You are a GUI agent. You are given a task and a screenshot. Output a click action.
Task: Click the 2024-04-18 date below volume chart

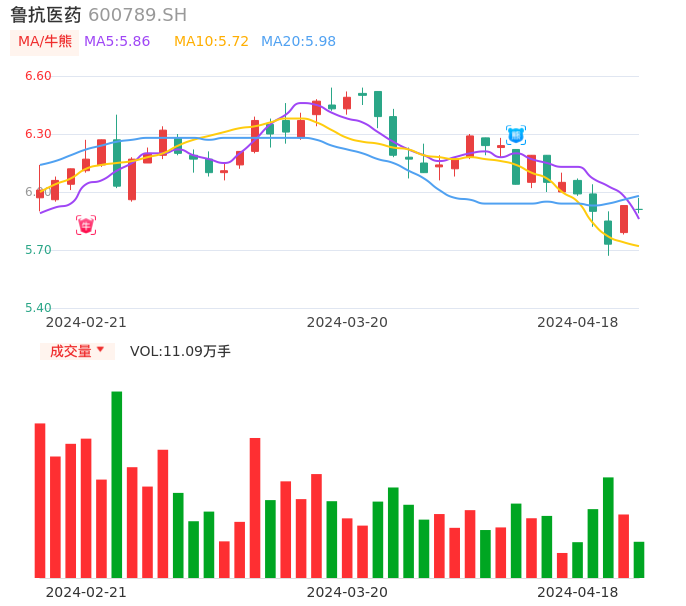point(578,592)
